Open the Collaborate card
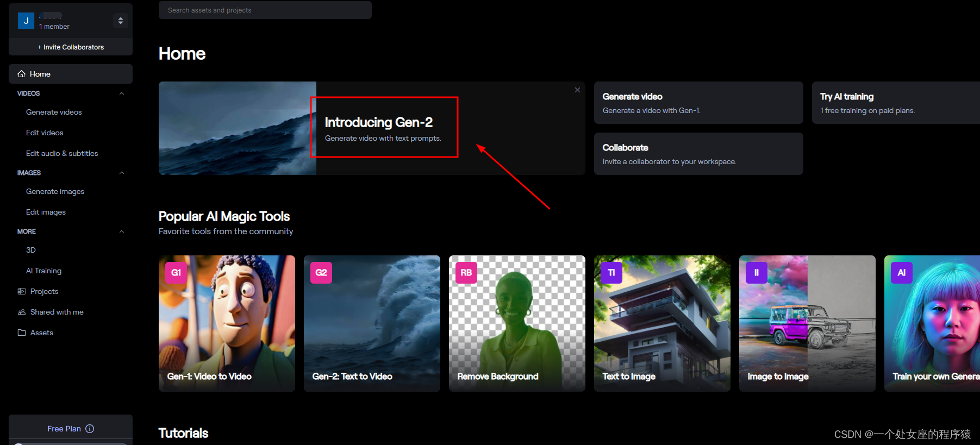This screenshot has width=980, height=445. point(698,154)
